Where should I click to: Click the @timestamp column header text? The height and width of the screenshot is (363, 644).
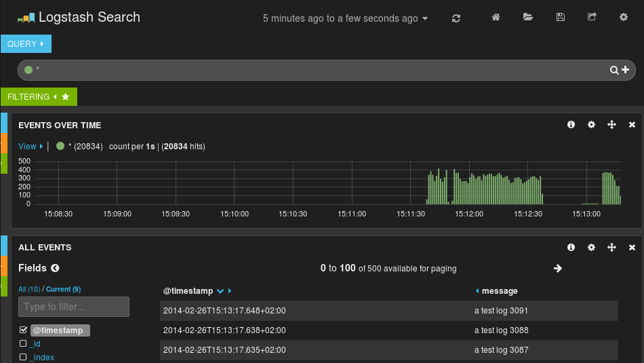click(188, 291)
